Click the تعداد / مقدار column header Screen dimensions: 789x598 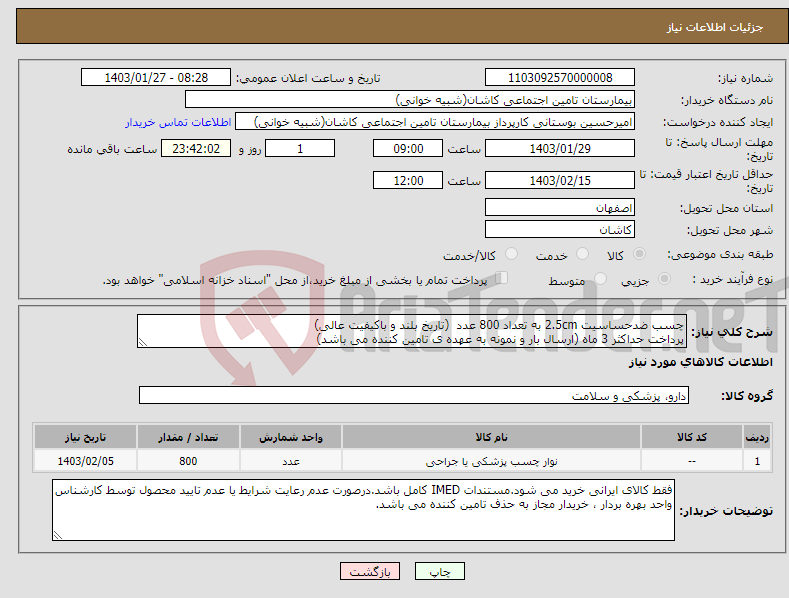click(x=188, y=437)
